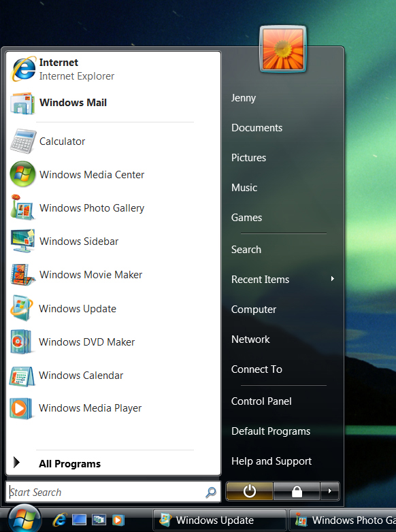The image size is (396, 532).
Task: Expand shutdown options arrow beside lock
Action: point(329,491)
